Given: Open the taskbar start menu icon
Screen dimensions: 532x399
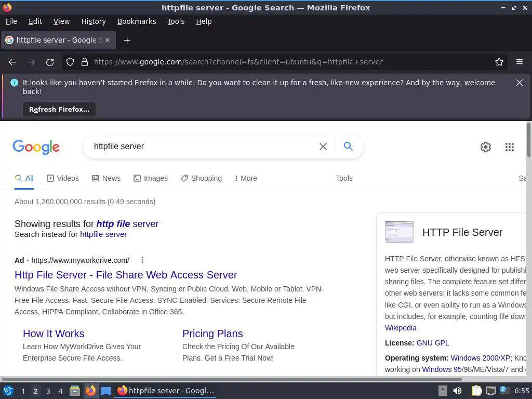Looking at the screenshot, I should [x=8, y=391].
